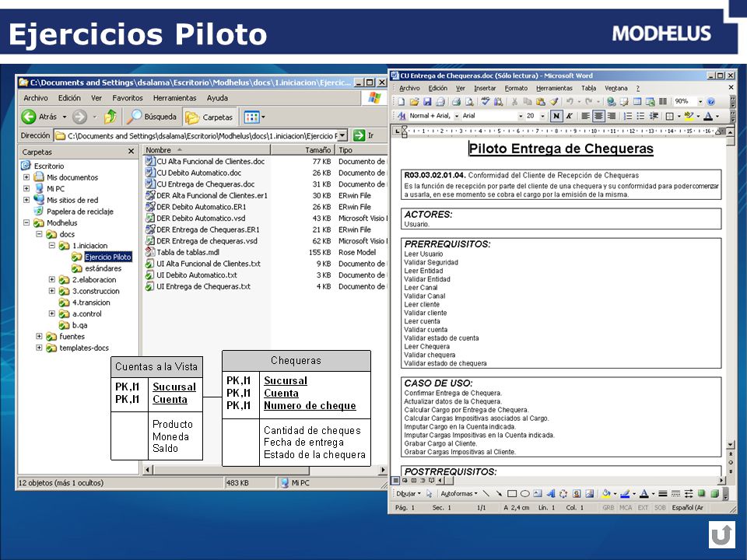This screenshot has width=747, height=560.
Task: Select the Text Box tool in drawing toolbar
Action: point(538,494)
